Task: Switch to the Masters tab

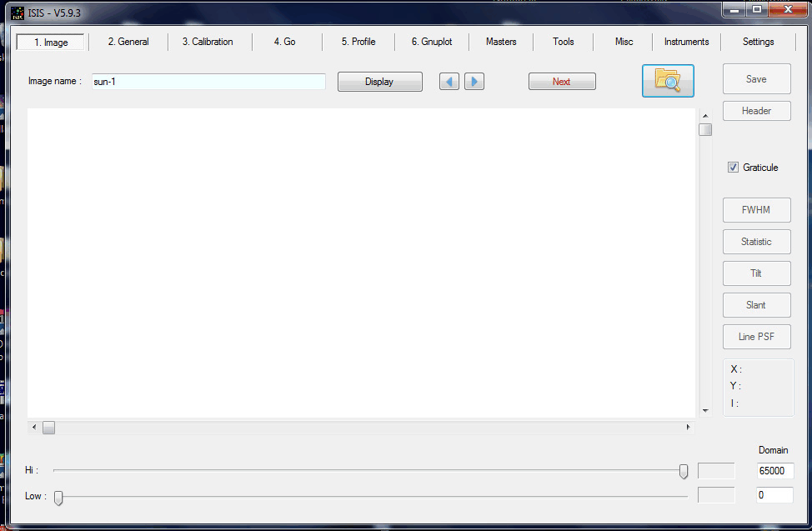Action: pos(501,42)
